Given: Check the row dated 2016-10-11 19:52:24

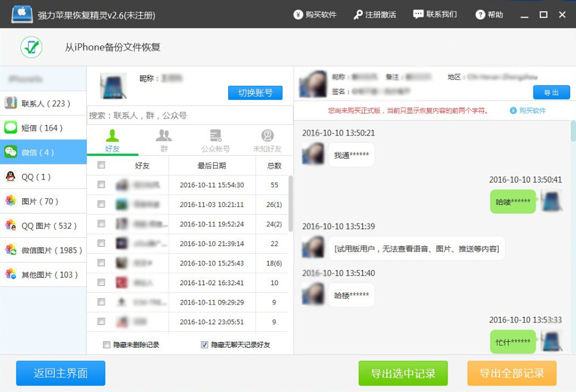Looking at the screenshot, I should (x=101, y=223).
